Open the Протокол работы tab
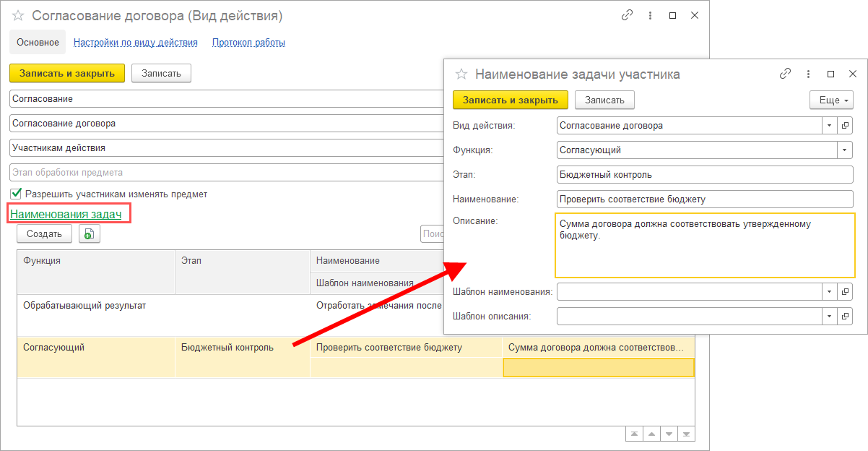 coord(248,43)
